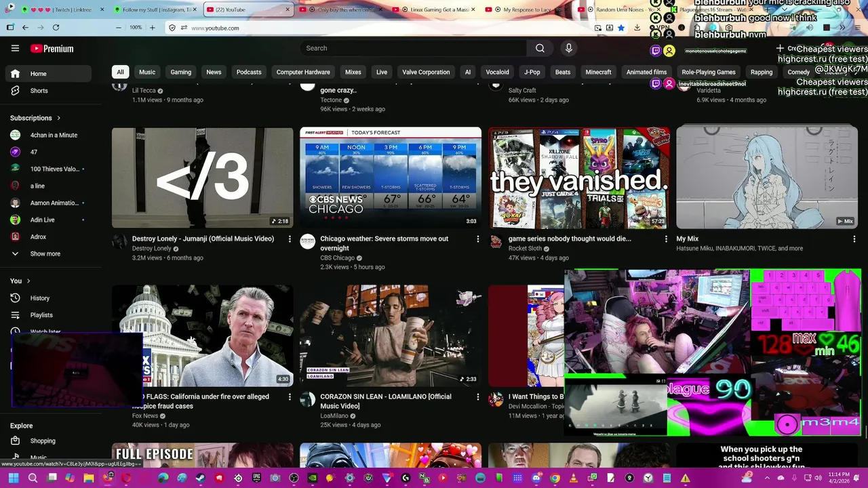Expand Subscriptions section chevron
The height and width of the screenshot is (488, 868).
[x=59, y=118]
